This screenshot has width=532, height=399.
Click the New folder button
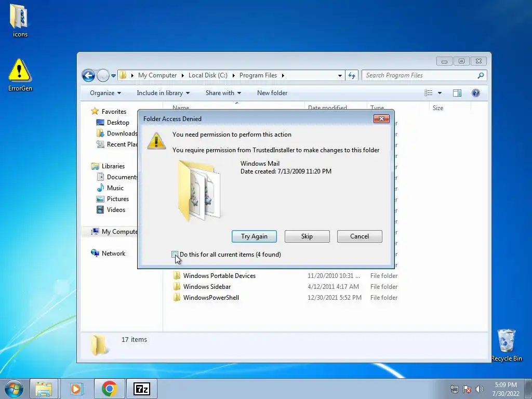pos(272,93)
